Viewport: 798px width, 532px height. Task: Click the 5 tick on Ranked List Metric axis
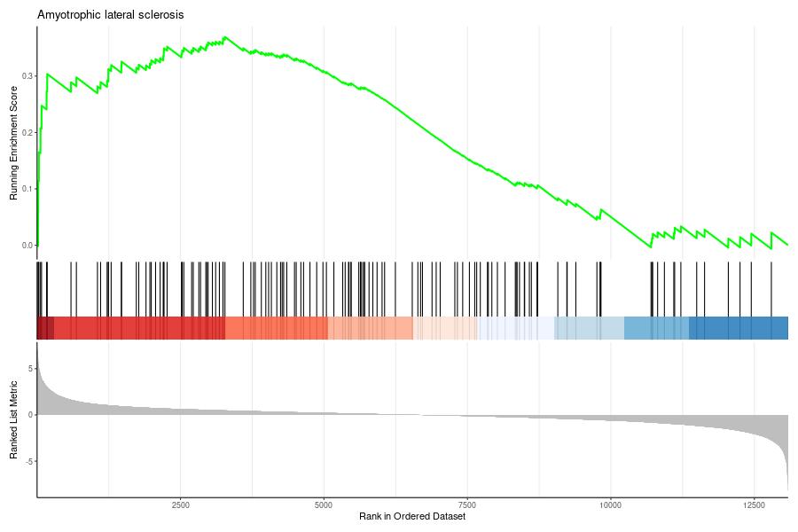coord(30,368)
